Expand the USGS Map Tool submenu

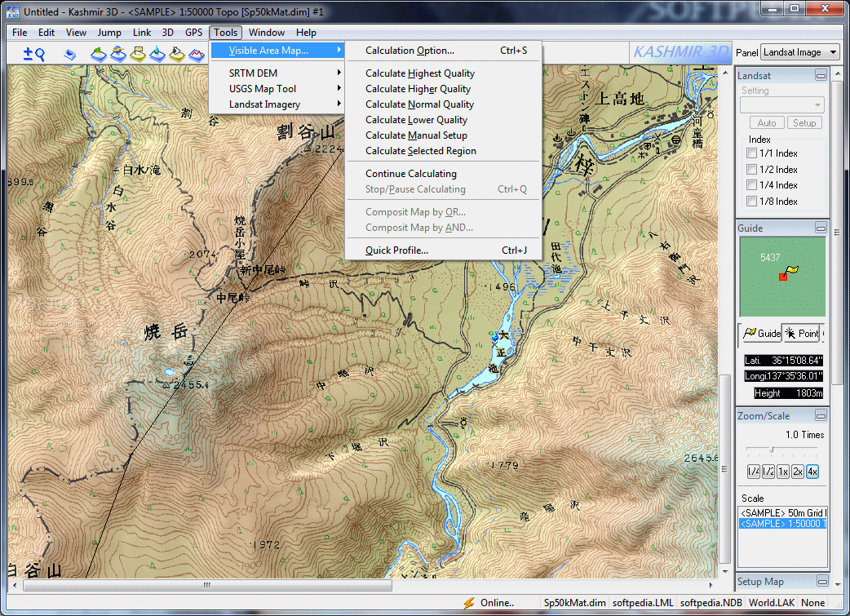click(277, 89)
